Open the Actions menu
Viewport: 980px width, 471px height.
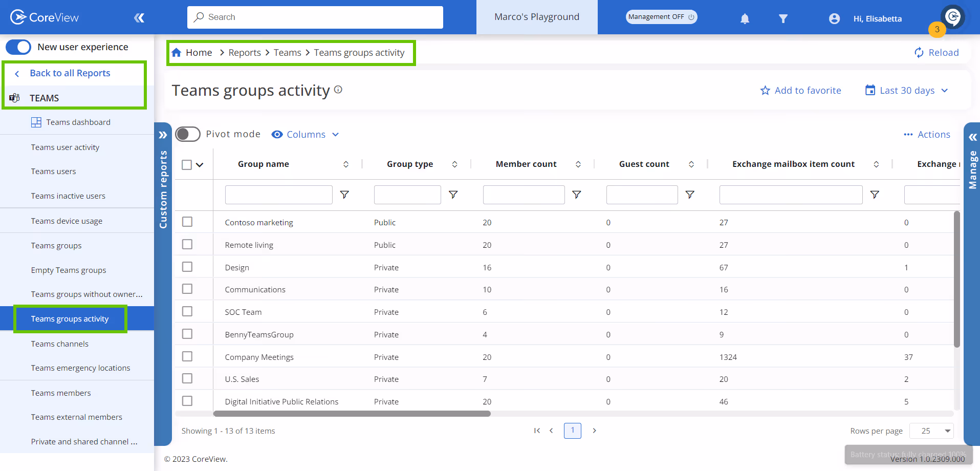[927, 134]
